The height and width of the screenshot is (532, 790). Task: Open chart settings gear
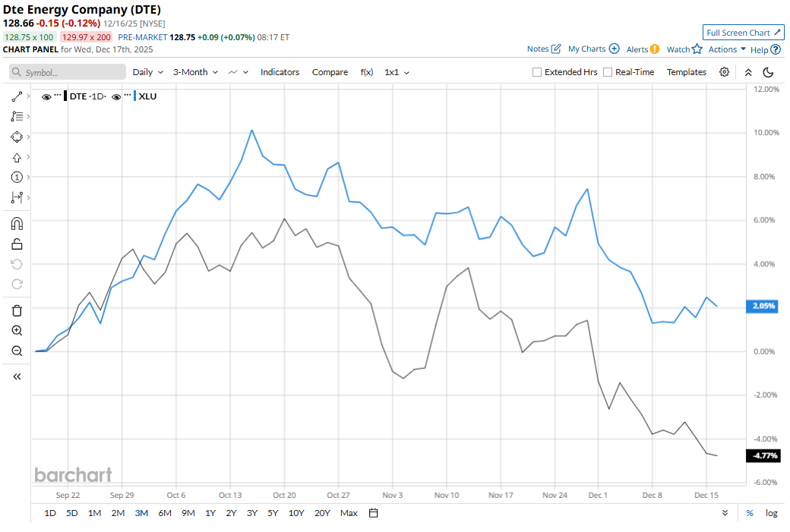tap(724, 72)
